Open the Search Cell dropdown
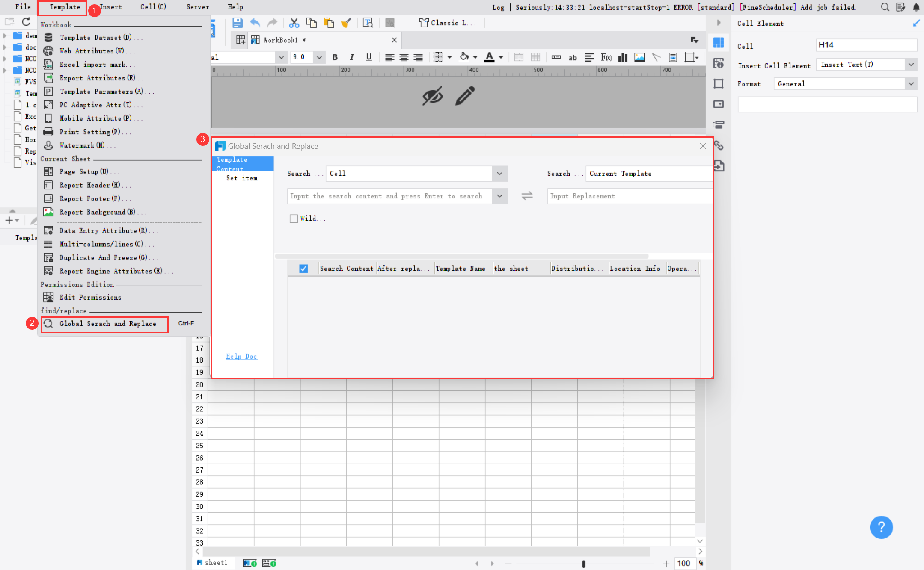Viewport: 924px width, 570px height. [x=499, y=174]
